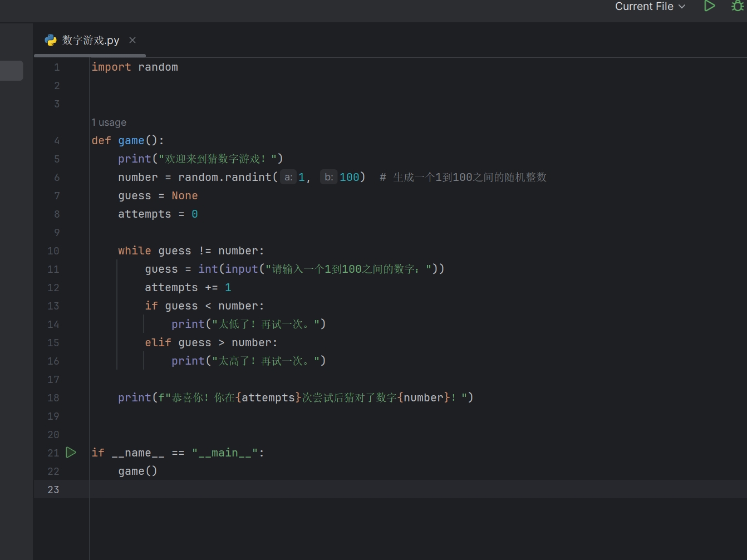The width and height of the screenshot is (747, 560).
Task: Click the "__main__" string on line 21
Action: click(x=225, y=453)
